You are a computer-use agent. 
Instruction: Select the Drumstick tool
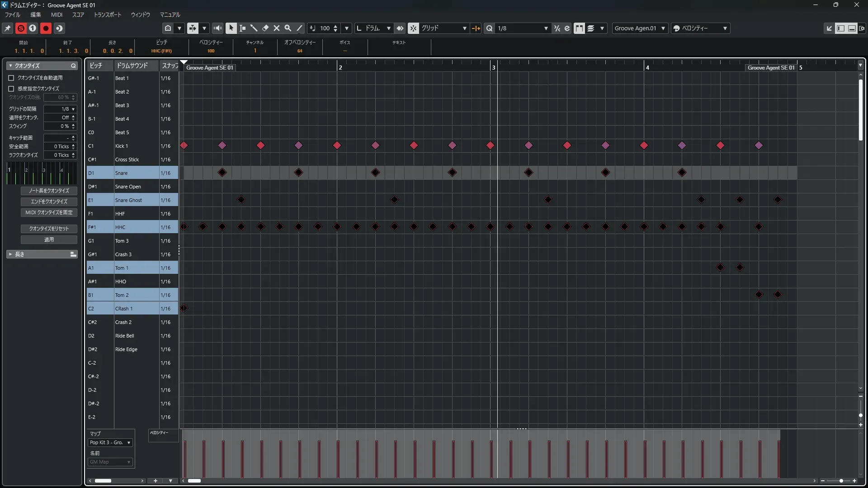pos(254,28)
